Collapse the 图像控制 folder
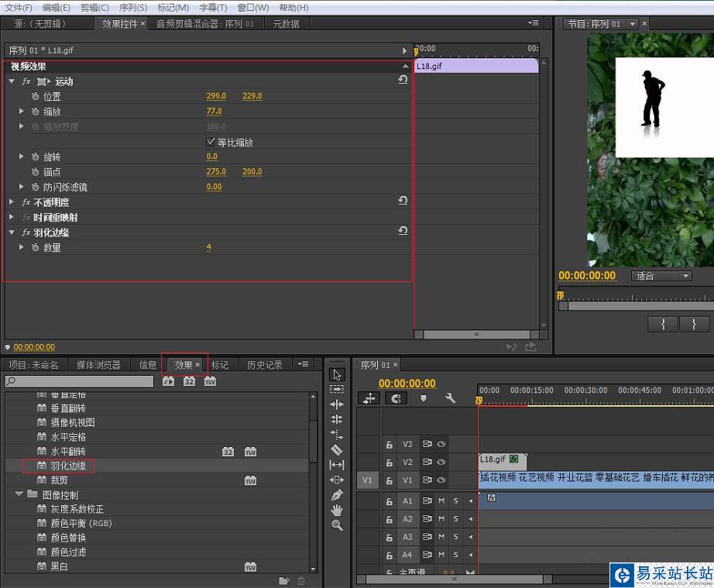 coord(19,494)
